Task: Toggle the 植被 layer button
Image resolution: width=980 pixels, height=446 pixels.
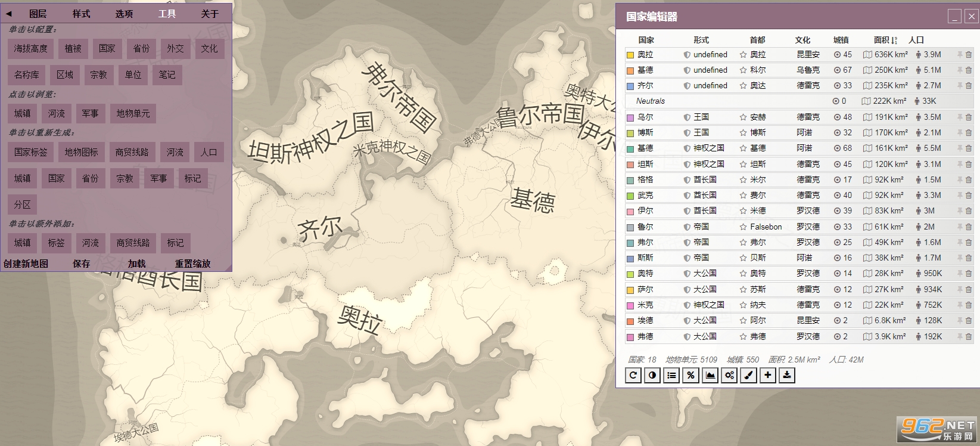Action: (73, 49)
